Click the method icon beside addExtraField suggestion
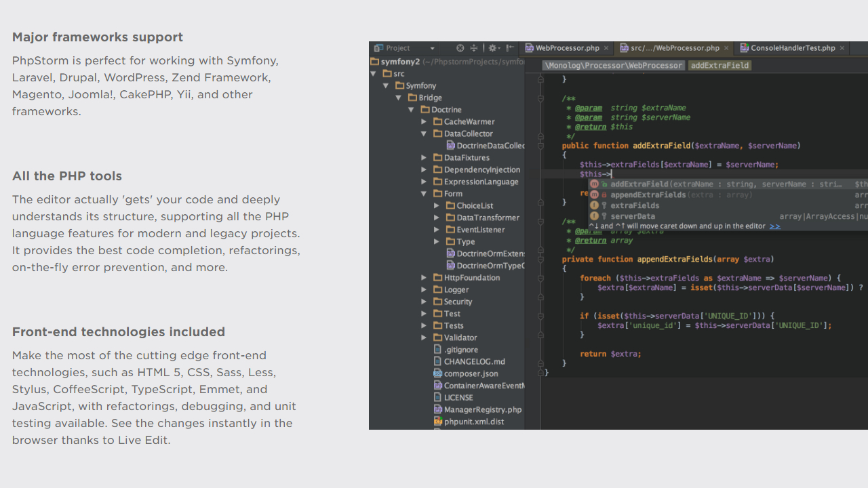868x488 pixels. pos(593,184)
